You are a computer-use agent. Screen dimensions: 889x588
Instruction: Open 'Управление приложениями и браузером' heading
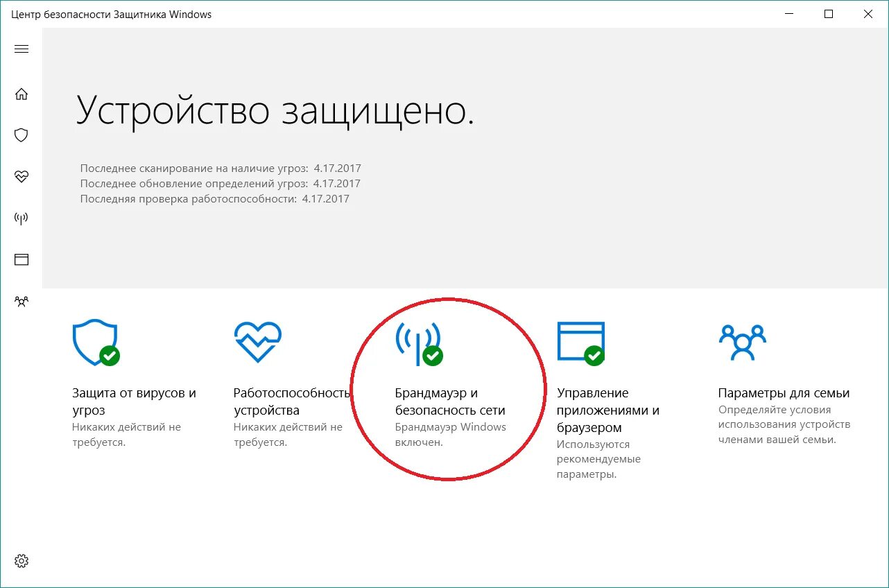point(608,410)
